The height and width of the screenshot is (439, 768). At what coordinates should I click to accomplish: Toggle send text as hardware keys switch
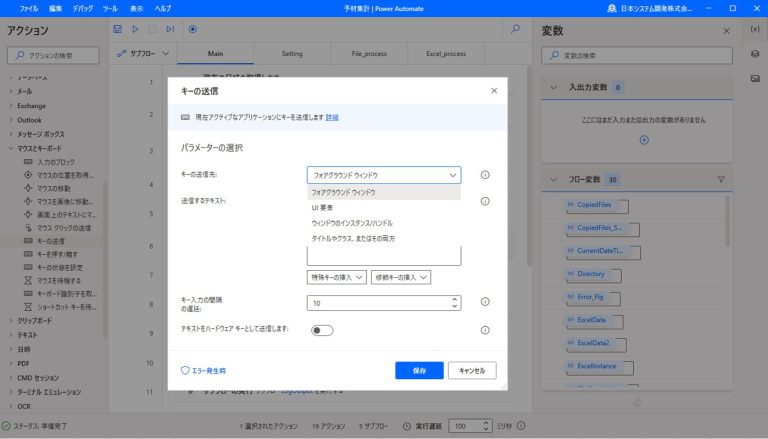tap(322, 330)
